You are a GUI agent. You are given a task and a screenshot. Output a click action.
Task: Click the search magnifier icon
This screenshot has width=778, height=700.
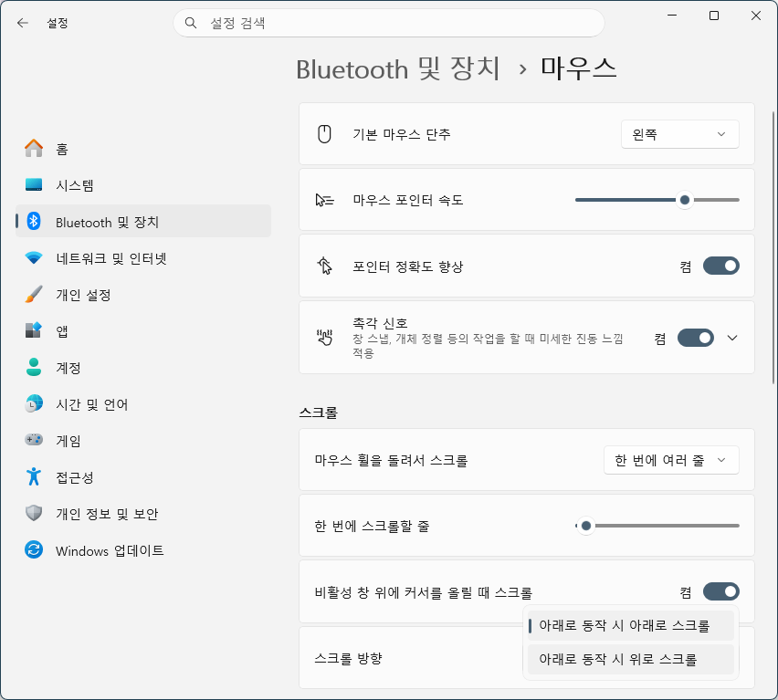tap(191, 23)
